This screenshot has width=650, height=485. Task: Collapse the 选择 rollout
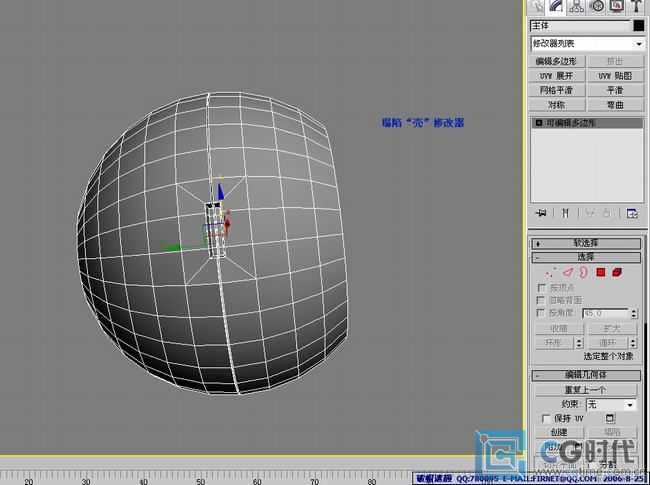586,257
